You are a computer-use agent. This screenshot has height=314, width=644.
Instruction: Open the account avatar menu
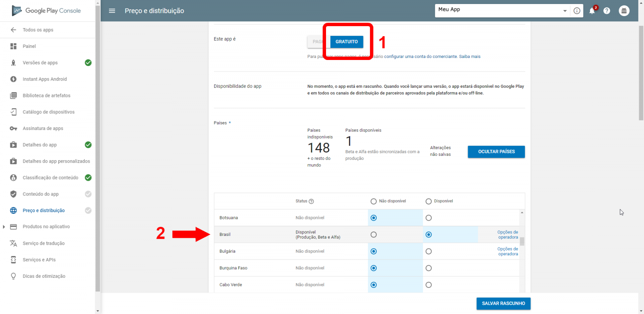tap(624, 11)
